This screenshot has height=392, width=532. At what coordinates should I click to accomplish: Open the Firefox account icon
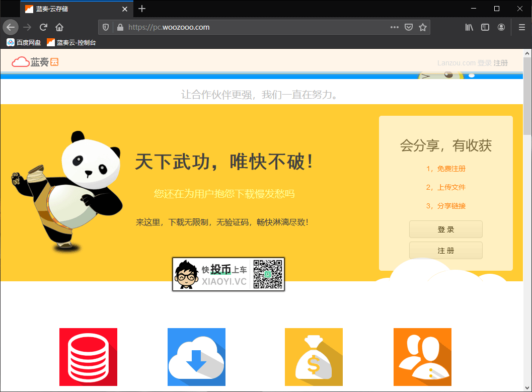501,27
